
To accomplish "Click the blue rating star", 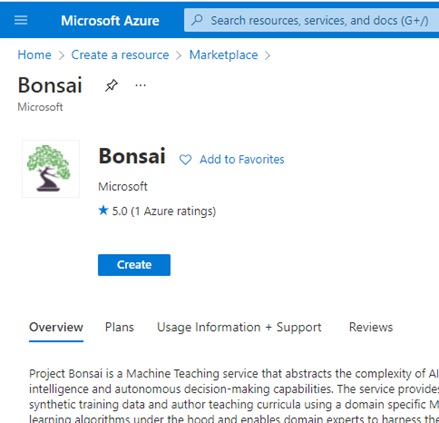I will (103, 210).
